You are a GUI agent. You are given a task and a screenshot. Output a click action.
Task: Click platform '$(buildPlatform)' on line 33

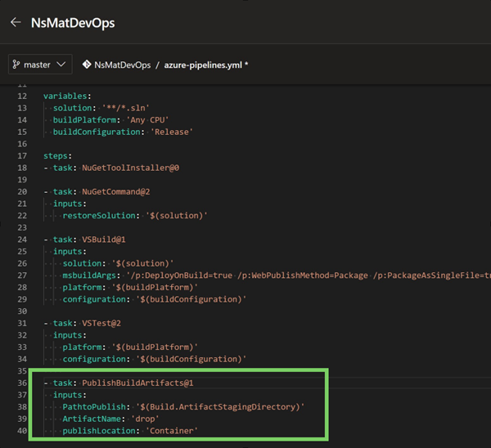coord(130,347)
